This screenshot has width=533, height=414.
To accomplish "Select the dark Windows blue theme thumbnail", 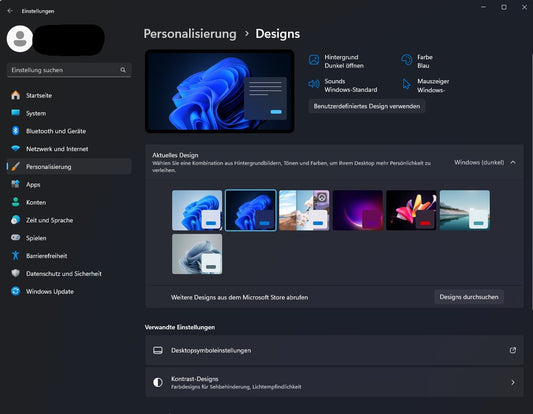I will 251,210.
